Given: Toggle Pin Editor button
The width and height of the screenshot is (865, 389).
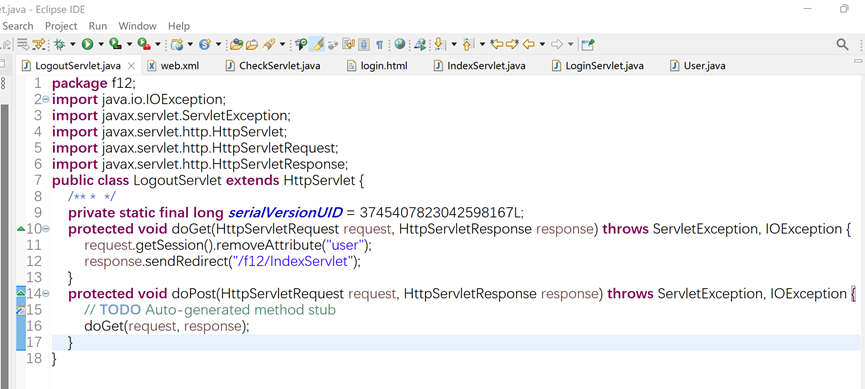Looking at the screenshot, I should point(588,44).
